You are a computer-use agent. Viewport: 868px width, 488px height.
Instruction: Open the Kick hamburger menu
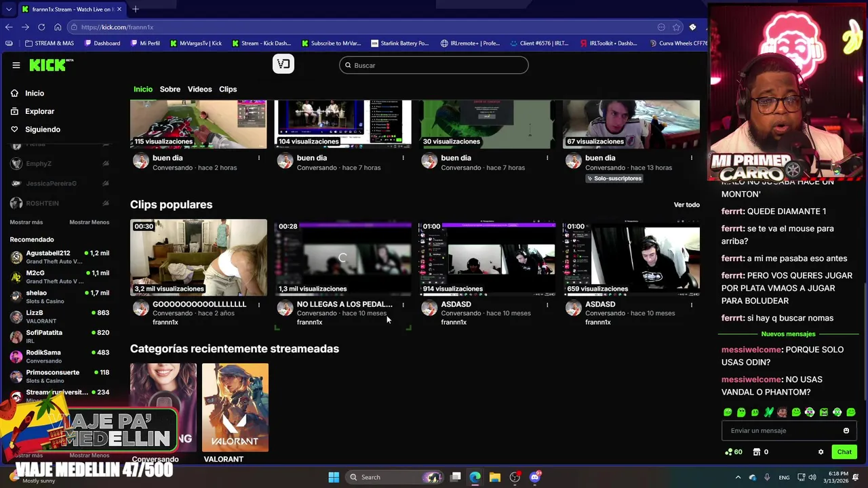[x=16, y=65]
